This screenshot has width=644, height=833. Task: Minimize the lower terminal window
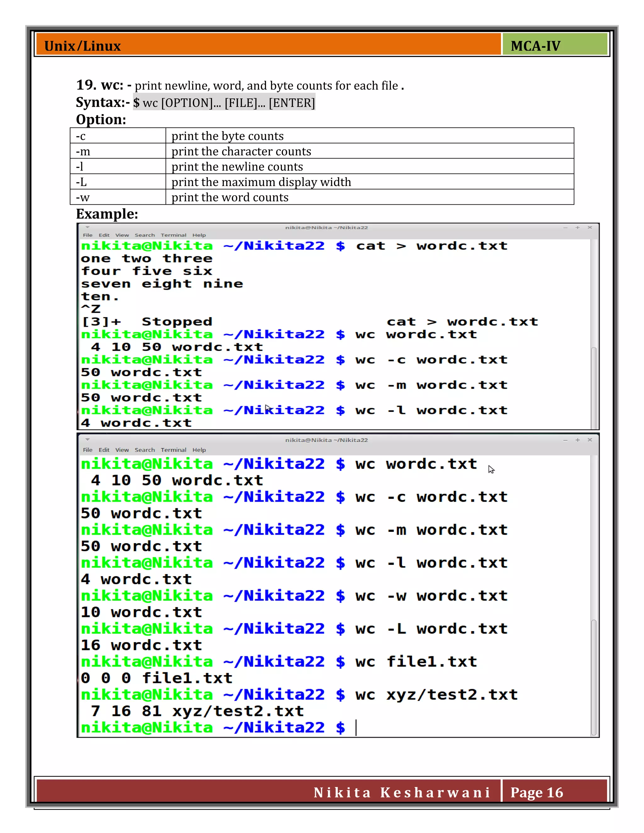tap(565, 440)
